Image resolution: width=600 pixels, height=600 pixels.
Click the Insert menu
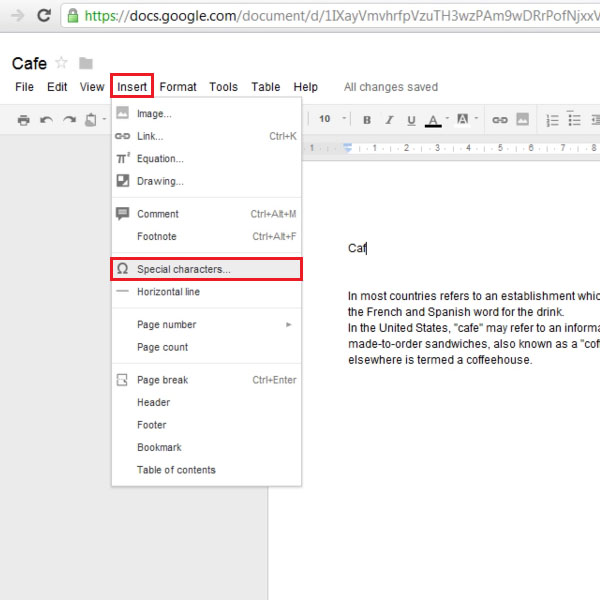coord(132,86)
